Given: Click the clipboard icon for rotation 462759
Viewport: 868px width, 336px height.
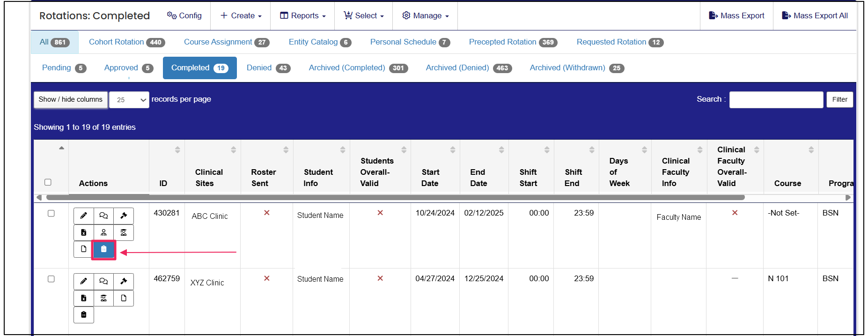Looking at the screenshot, I should pyautogui.click(x=84, y=314).
